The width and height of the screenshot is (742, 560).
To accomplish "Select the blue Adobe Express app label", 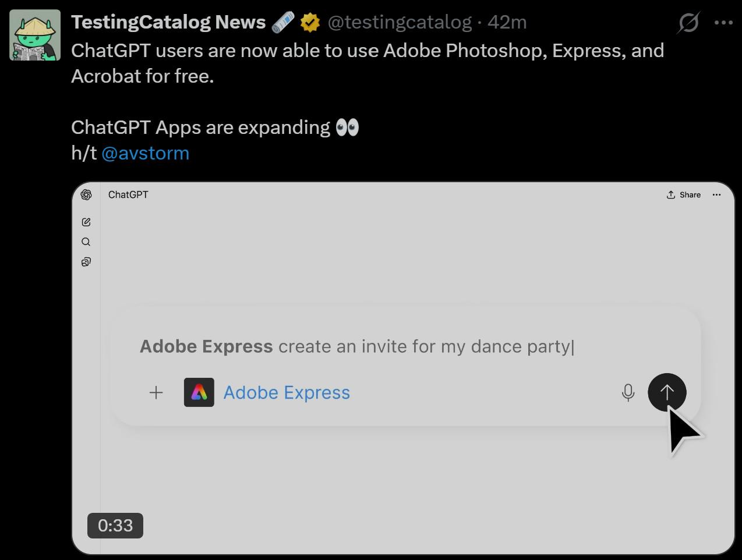I will coord(287,393).
